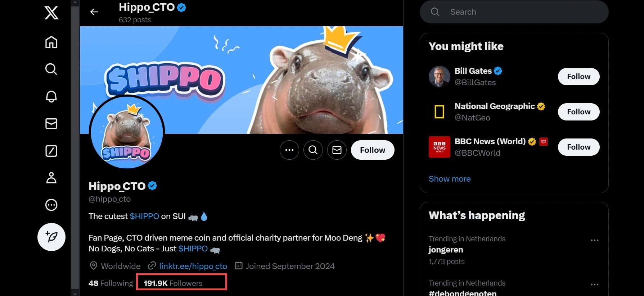Open the linktr.ee/hippo_cto link
The height and width of the screenshot is (296, 644).
click(193, 266)
